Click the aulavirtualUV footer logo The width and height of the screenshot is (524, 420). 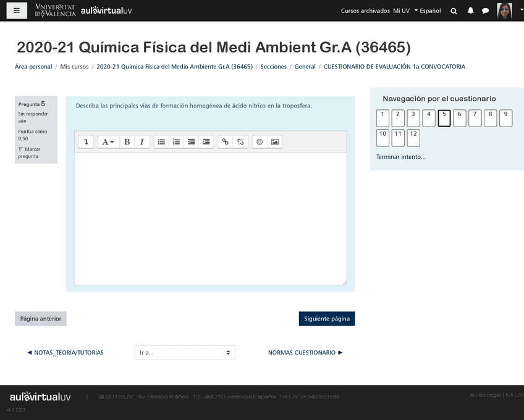click(x=40, y=397)
